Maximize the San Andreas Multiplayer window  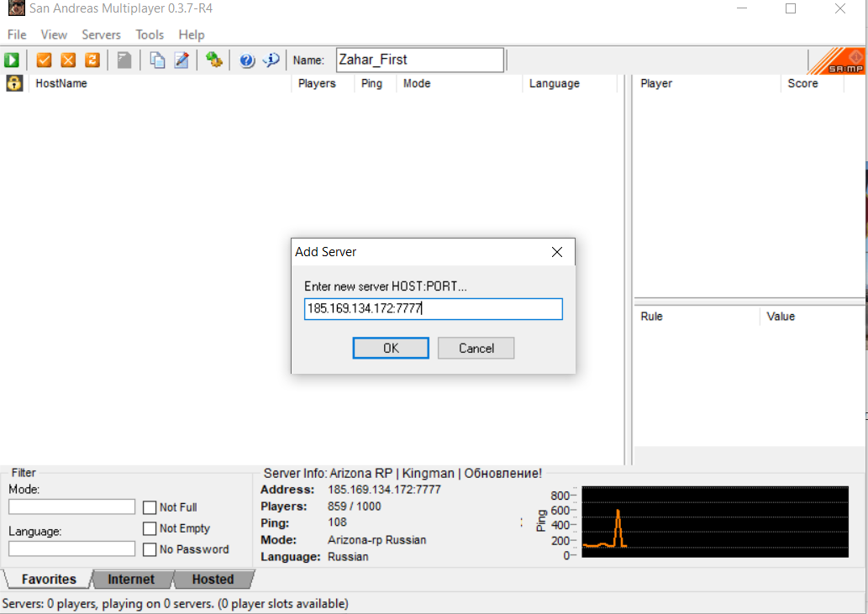pos(791,8)
